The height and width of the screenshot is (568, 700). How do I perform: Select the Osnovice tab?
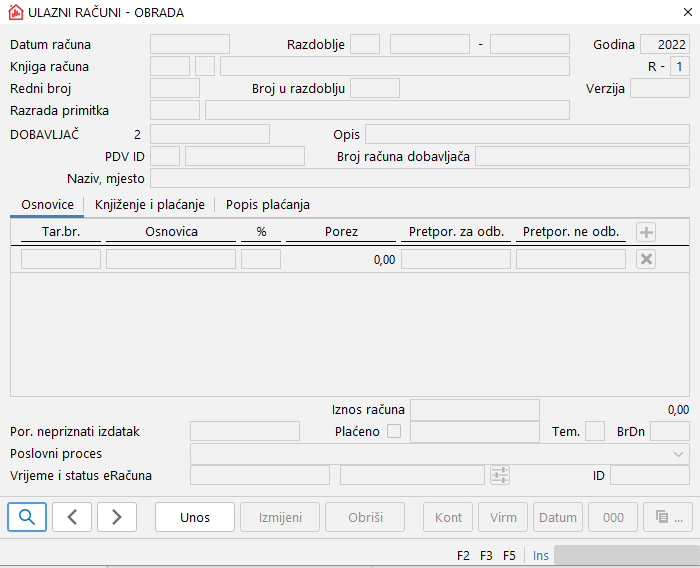point(47,204)
